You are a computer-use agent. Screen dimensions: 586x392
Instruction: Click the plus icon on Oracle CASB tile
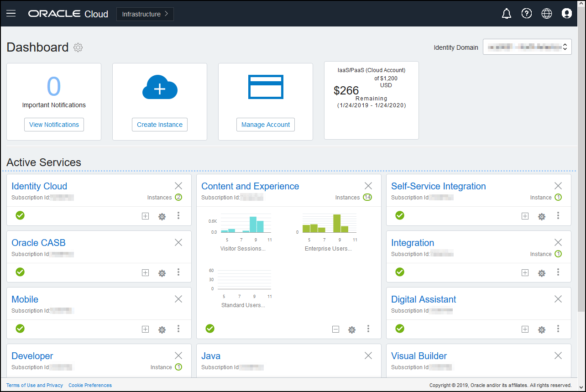click(145, 272)
